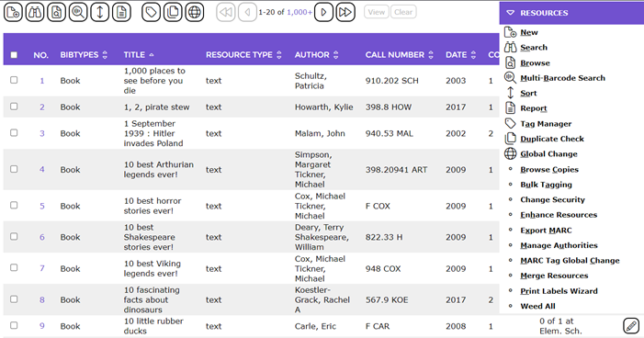Image resolution: width=644 pixels, height=338 pixels.
Task: Click the No. column header
Action: tap(41, 55)
